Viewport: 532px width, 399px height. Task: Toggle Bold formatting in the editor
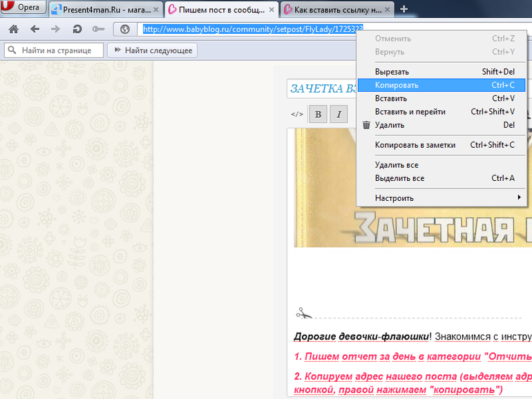click(x=318, y=115)
